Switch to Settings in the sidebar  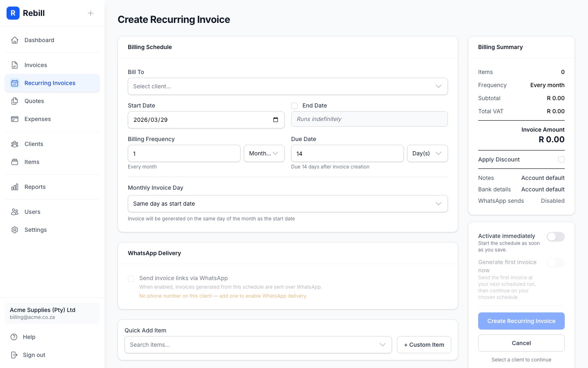click(x=36, y=230)
